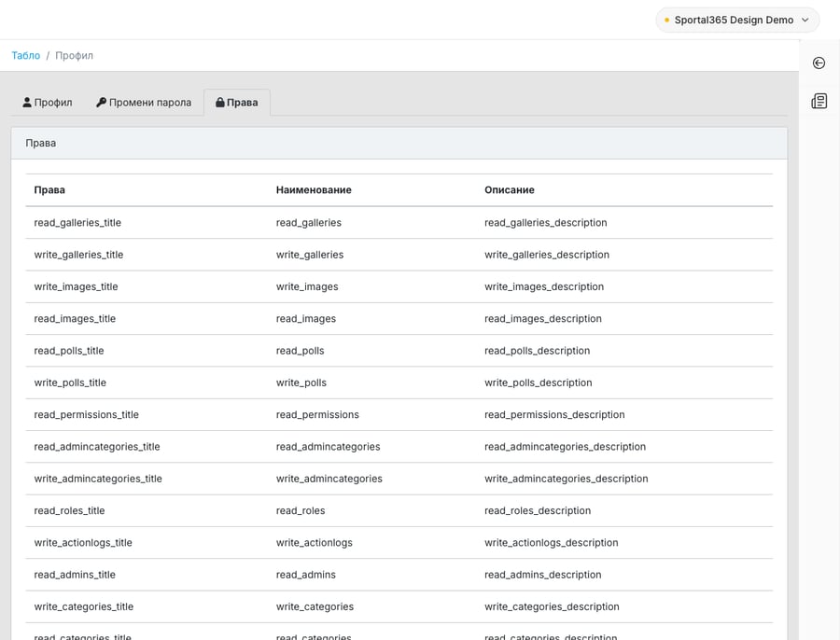Screen dimensions: 840x640
Task: Switch to the Промени парола tab
Action: [144, 103]
